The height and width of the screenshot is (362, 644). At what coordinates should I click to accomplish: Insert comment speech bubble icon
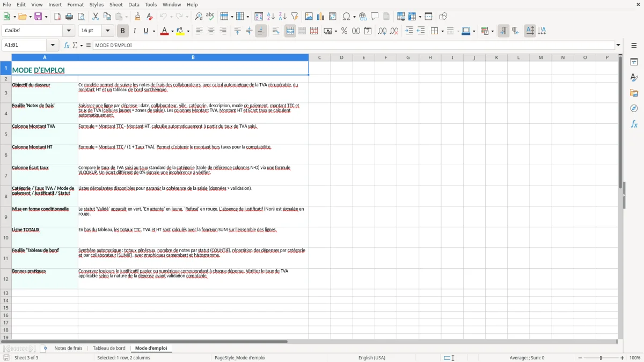(375, 17)
